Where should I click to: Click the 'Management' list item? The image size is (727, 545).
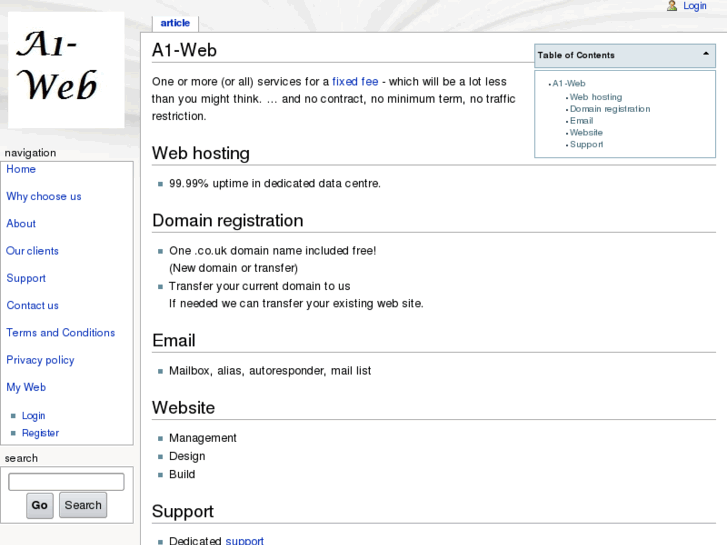pos(203,438)
